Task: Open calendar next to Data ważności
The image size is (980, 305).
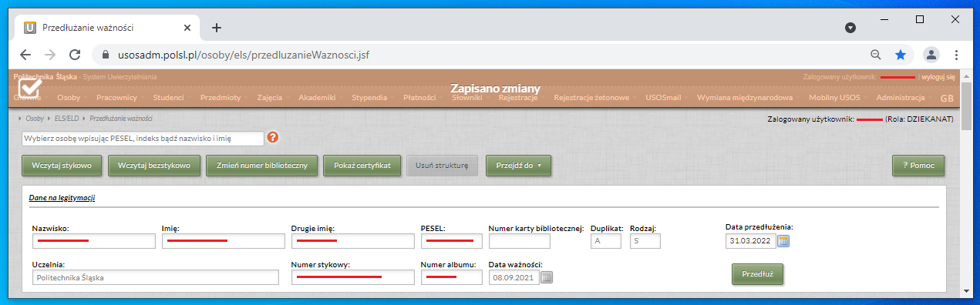Action: pyautogui.click(x=547, y=277)
